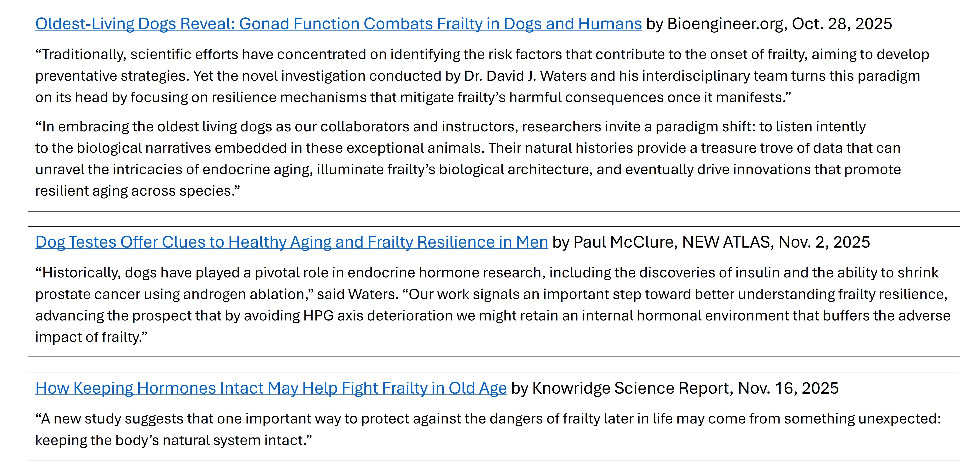Click the phrase "unravel the intricacies of endocrine aging"
Viewport: 980px width, 468px height.
click(x=174, y=169)
